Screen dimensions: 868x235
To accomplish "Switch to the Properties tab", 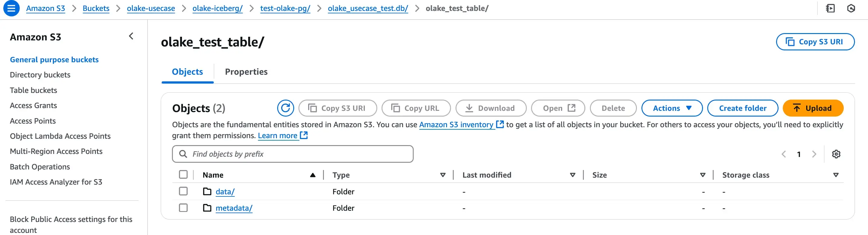I will tap(246, 72).
